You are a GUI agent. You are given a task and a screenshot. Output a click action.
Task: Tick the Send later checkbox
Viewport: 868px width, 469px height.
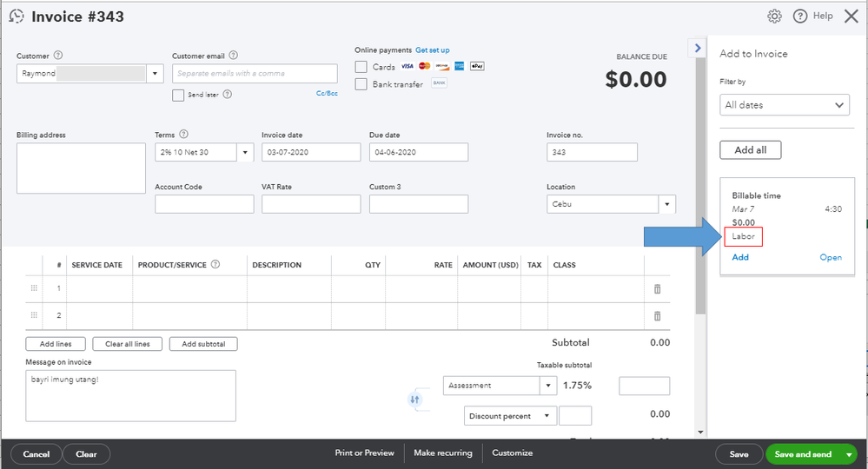tap(178, 96)
